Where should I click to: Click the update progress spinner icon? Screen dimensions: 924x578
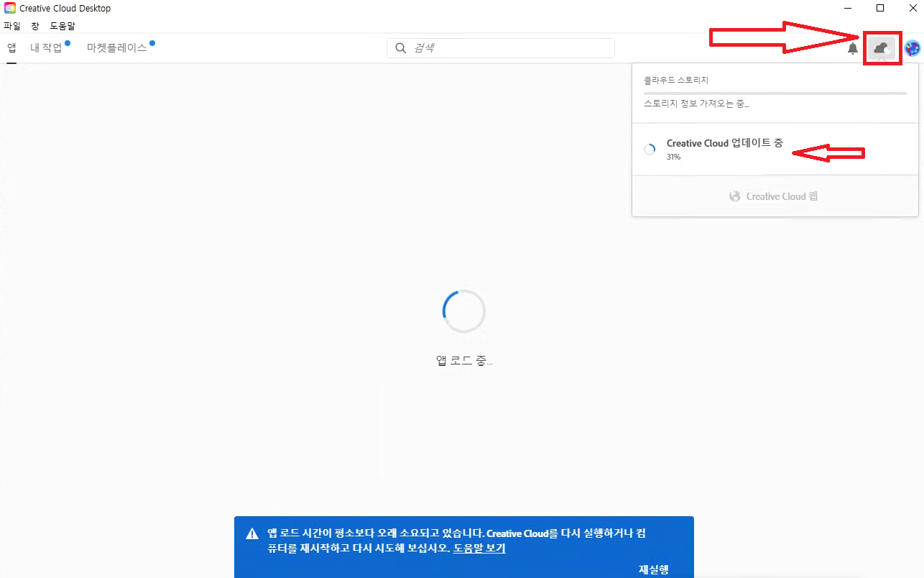(650, 150)
